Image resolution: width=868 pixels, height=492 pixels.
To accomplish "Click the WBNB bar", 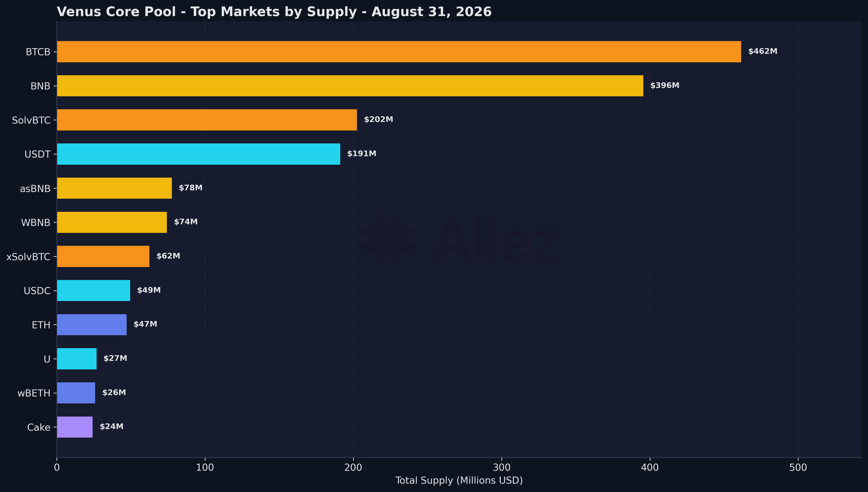I will click(x=112, y=222).
